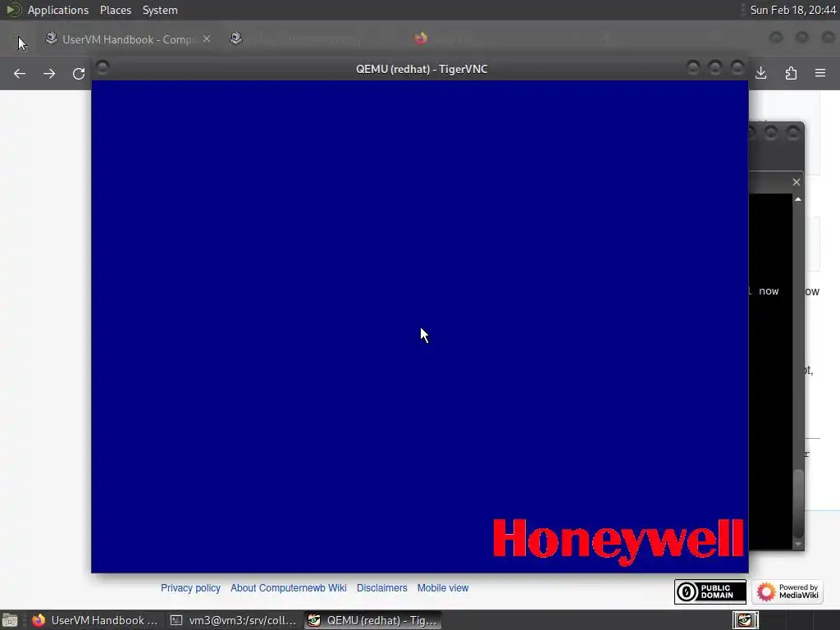
Task: Select the QEMU (redhat) TigerVNC taskbar button
Action: 373,620
